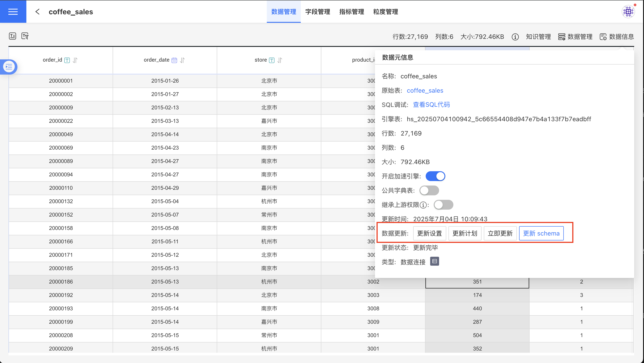Click the order_date calendar type icon
644x363 pixels.
[x=174, y=60]
